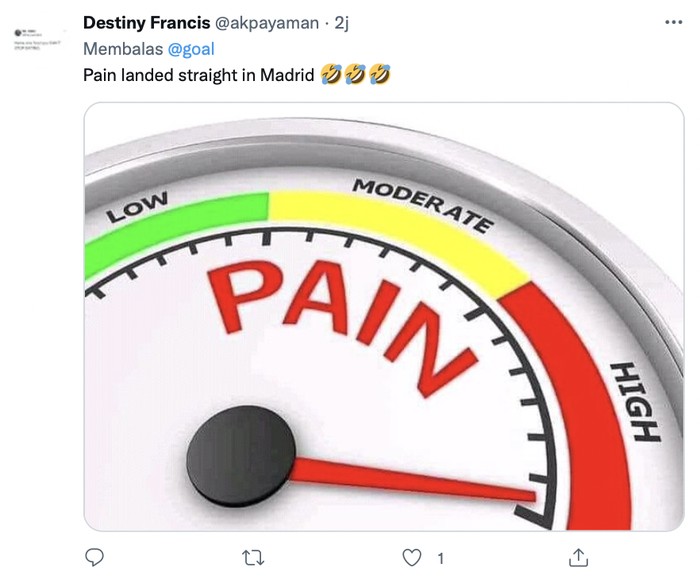Click the reply speech bubble icon
Screen dimensions: 700x583
(94, 558)
